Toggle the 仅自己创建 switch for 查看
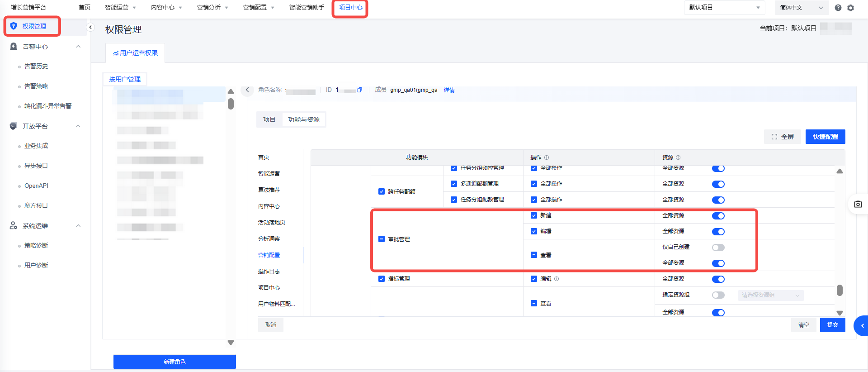The image size is (868, 372). pos(718,248)
